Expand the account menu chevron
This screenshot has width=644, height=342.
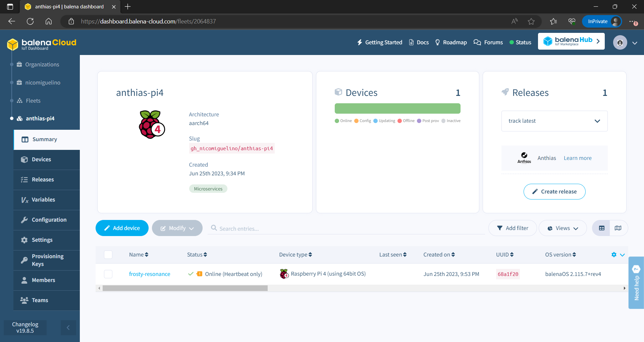coord(635,43)
